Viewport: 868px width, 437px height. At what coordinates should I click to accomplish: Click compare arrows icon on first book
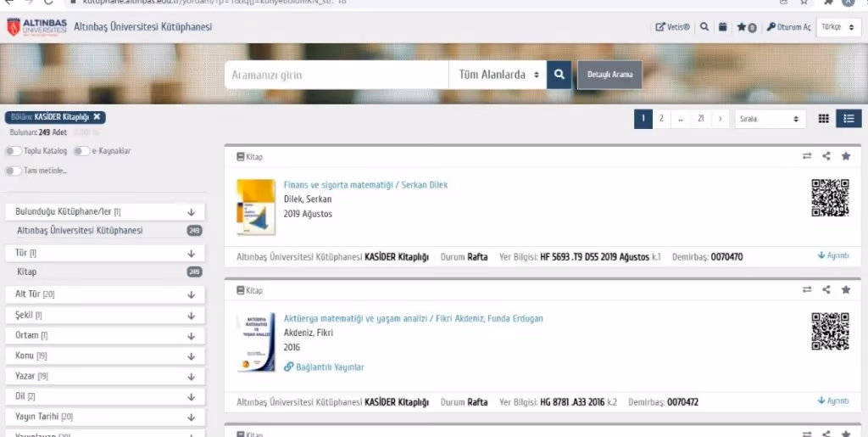(807, 157)
